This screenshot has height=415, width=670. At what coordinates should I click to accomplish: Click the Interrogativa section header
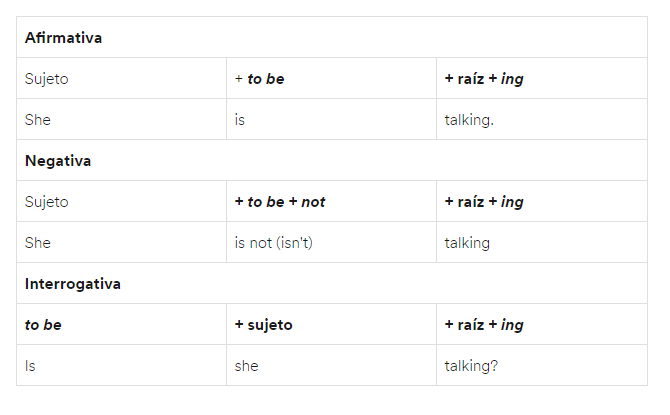73,284
